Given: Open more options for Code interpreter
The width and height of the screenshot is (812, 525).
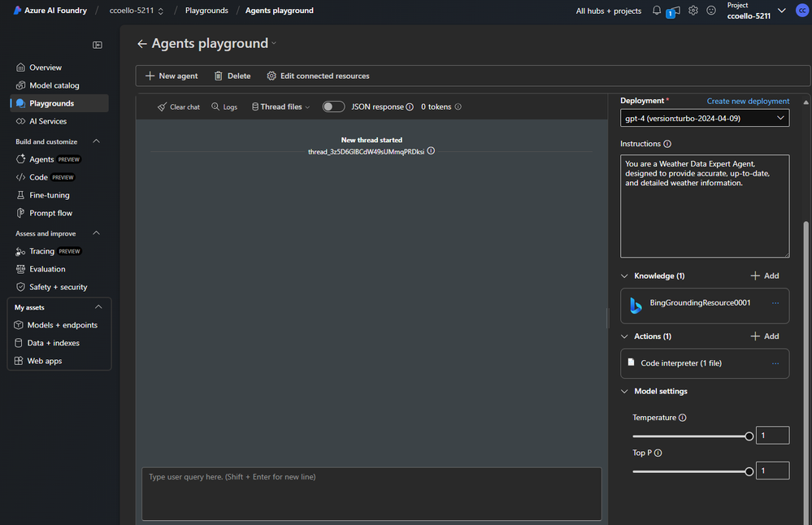Looking at the screenshot, I should 775,363.
